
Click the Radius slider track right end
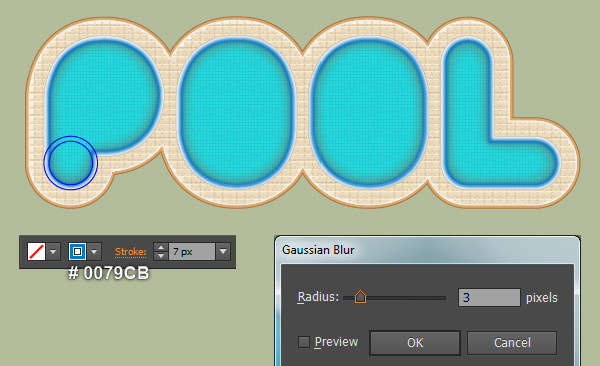coord(444,297)
